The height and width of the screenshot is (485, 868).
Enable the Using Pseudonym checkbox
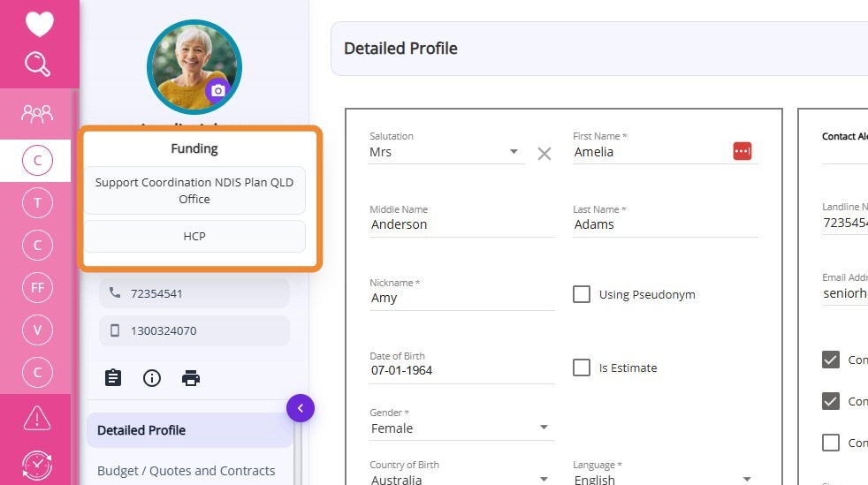coord(582,294)
